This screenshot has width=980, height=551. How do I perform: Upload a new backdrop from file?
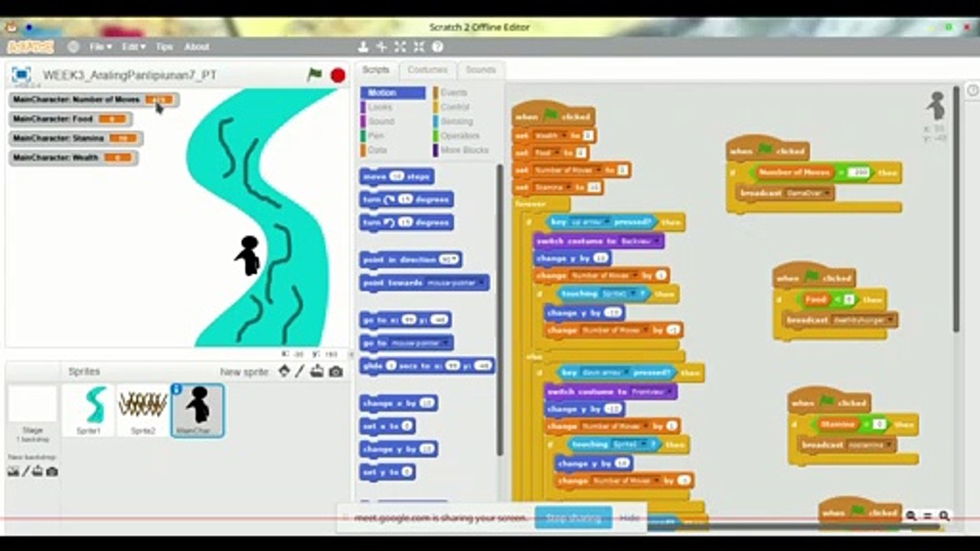(x=38, y=471)
